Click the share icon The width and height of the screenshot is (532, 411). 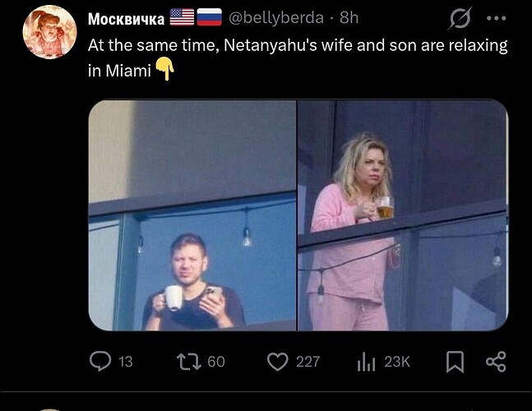[x=496, y=360]
